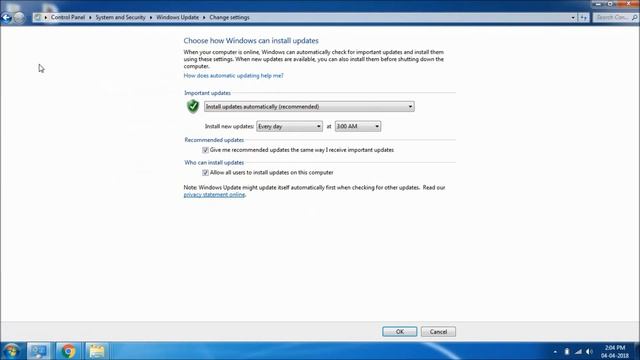Click the address bar folder icon

coord(38,18)
